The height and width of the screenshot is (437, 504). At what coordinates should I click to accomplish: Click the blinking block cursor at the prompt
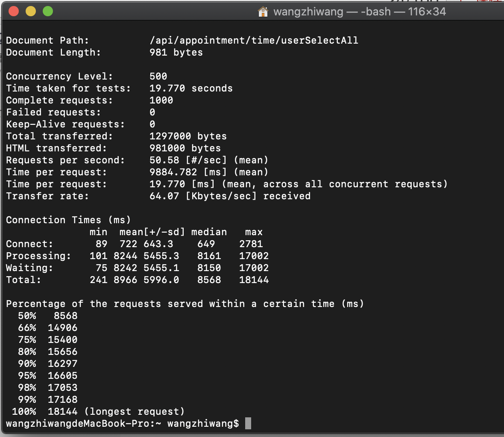tap(249, 423)
